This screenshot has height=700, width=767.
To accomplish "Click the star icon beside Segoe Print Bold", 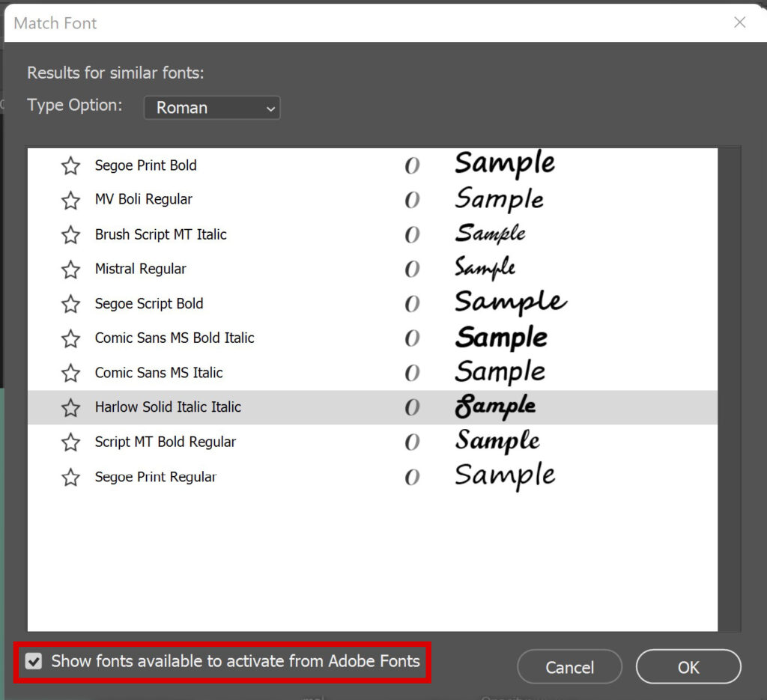I will point(70,165).
